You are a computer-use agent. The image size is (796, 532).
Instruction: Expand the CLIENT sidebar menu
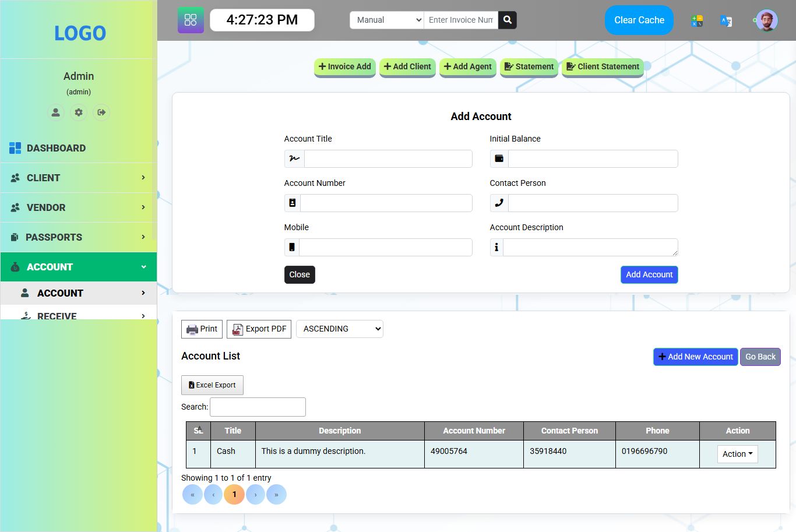point(79,178)
